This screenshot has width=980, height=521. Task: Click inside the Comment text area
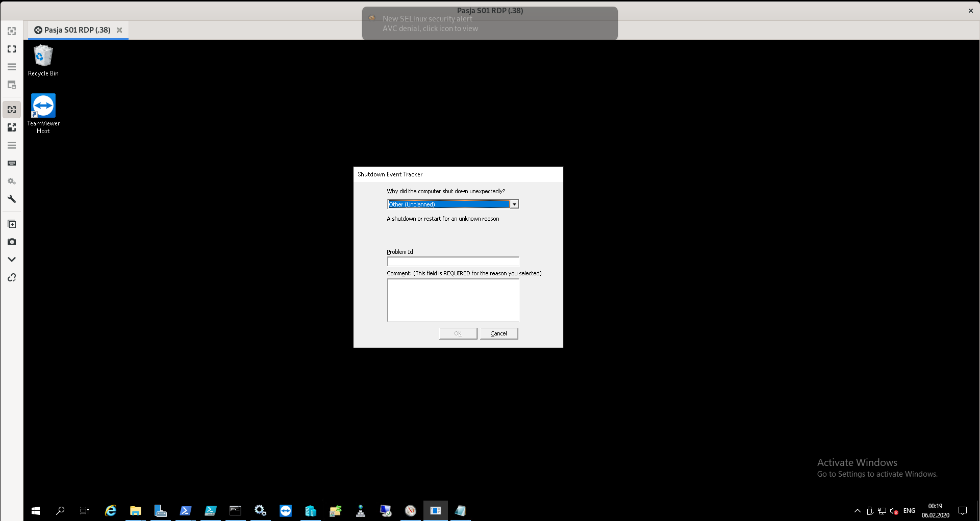click(x=453, y=300)
